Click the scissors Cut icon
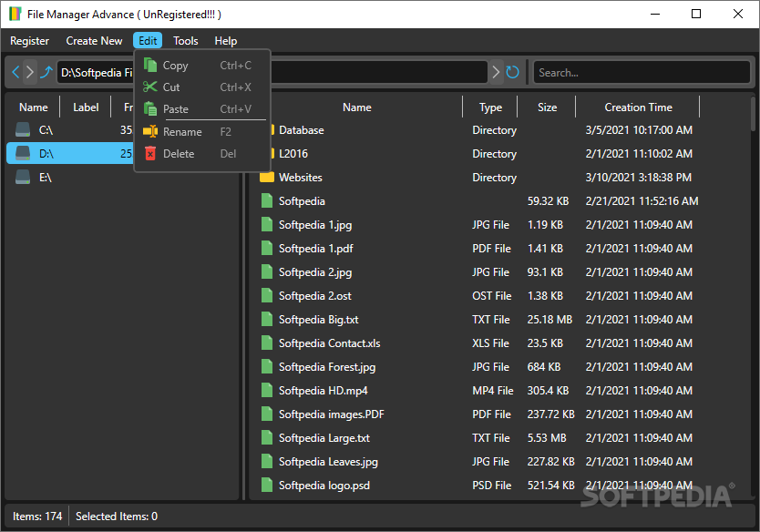This screenshot has width=760, height=532. [x=150, y=87]
